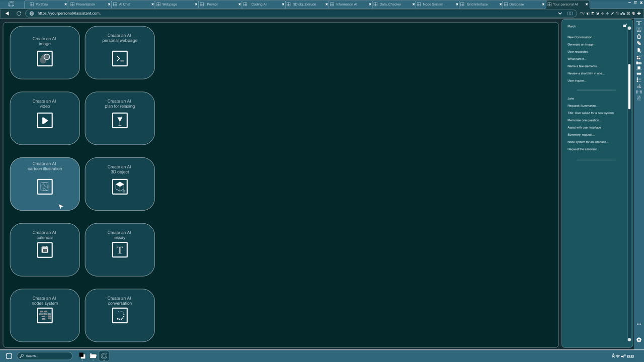Open the personal webpage terminal icon
644x362 pixels.
pyautogui.click(x=120, y=59)
